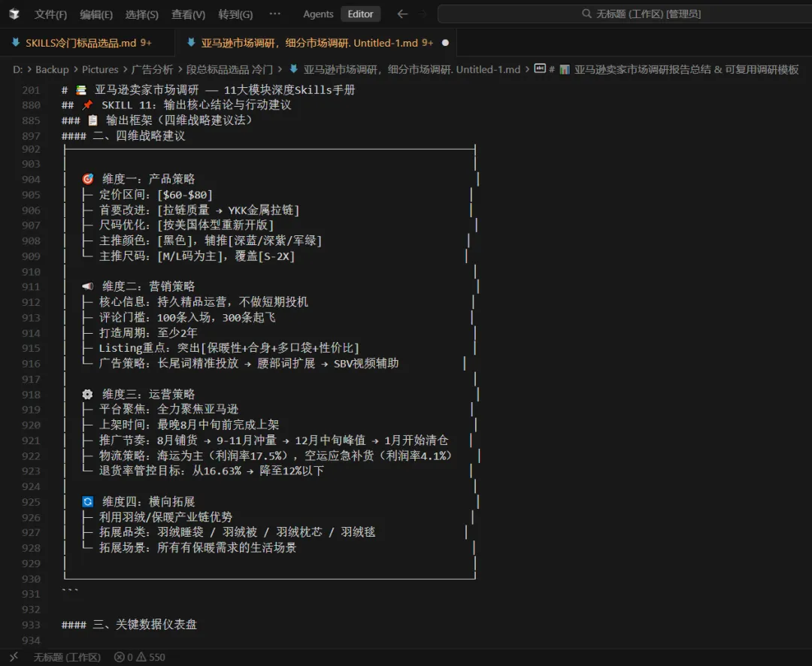
Task: Open 段总标品选品 冷门 breadcrumb segment
Action: (x=229, y=69)
